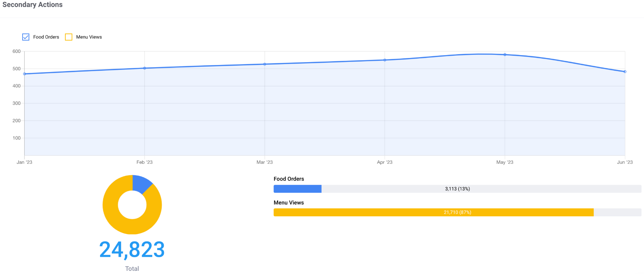Click the 3,113 (13%) value label
The width and height of the screenshot is (644, 274).
[x=457, y=189]
